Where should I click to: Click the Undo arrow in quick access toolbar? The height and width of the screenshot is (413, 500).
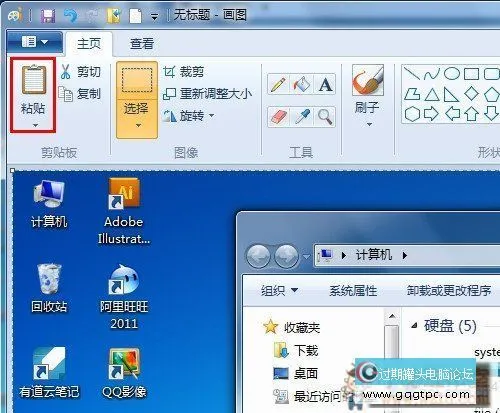tap(70, 15)
